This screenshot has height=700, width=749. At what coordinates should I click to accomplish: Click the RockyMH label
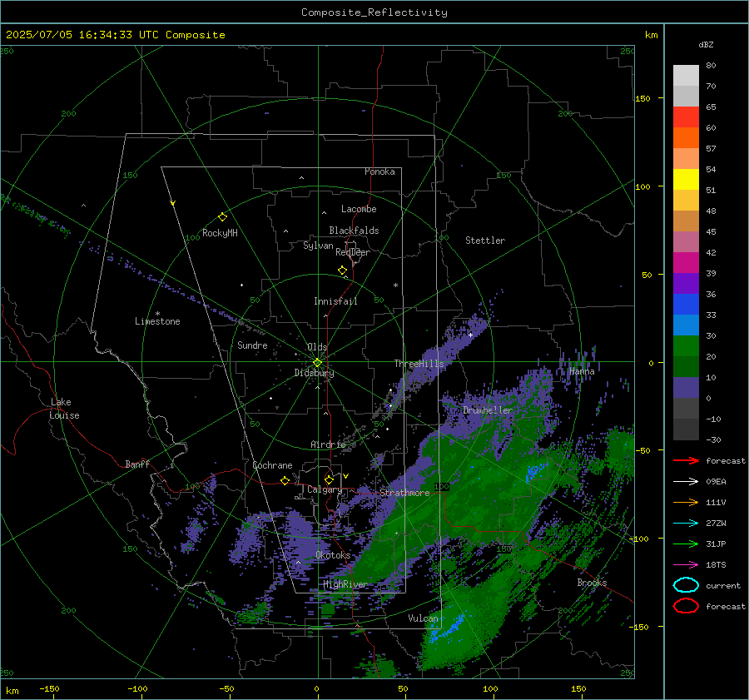(220, 233)
